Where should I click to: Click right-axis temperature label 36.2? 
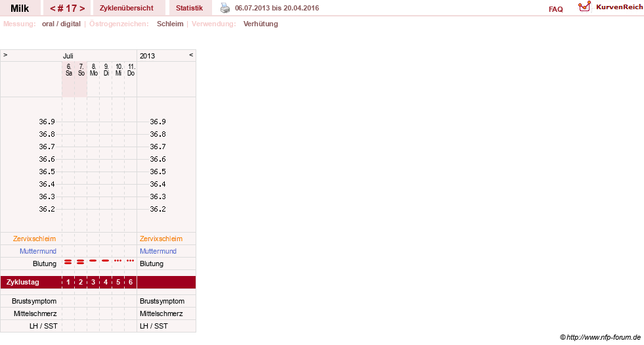158,210
